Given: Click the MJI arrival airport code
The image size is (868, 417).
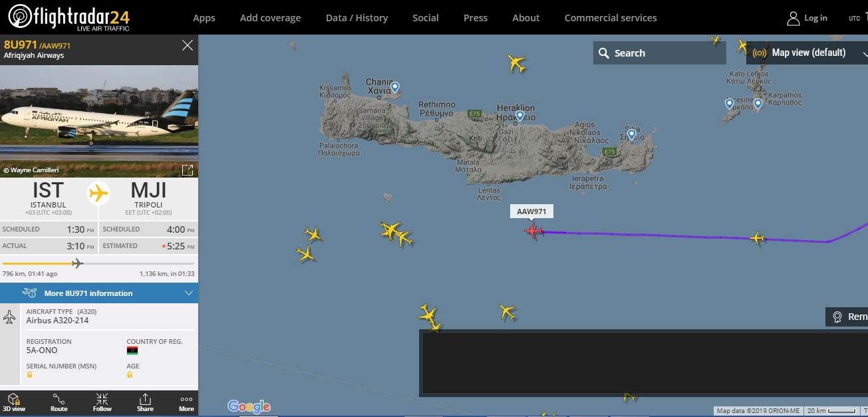Looking at the screenshot, I should 148,190.
